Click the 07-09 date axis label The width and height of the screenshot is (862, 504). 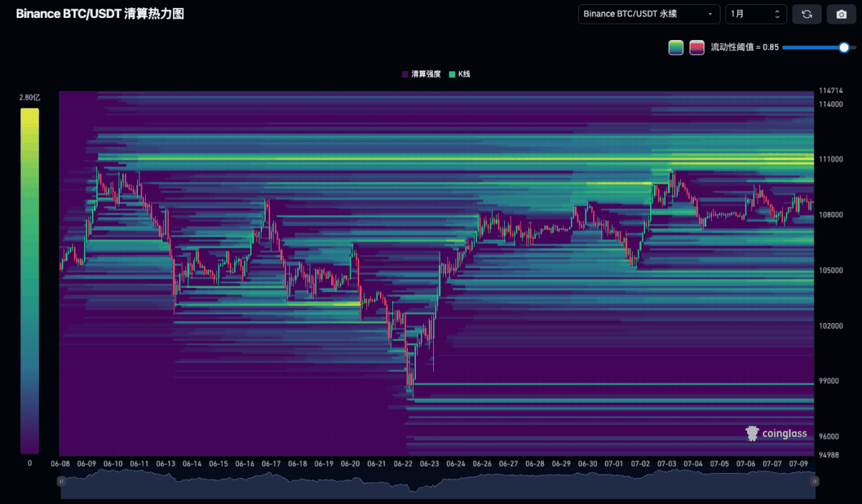pyautogui.click(x=799, y=464)
